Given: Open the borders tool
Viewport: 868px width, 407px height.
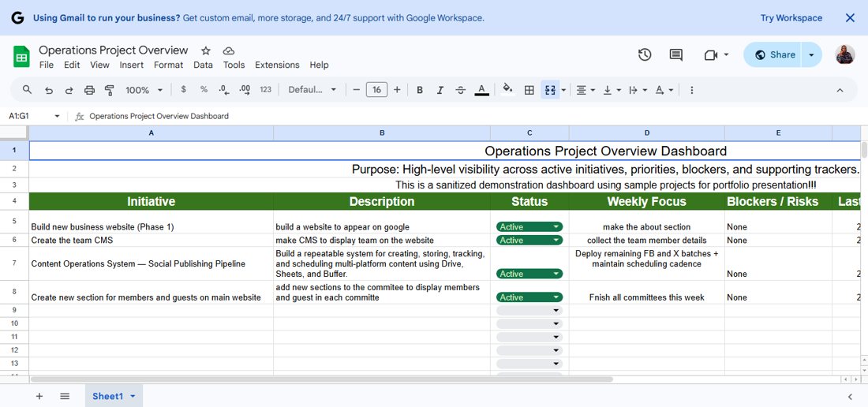Looking at the screenshot, I should point(529,90).
